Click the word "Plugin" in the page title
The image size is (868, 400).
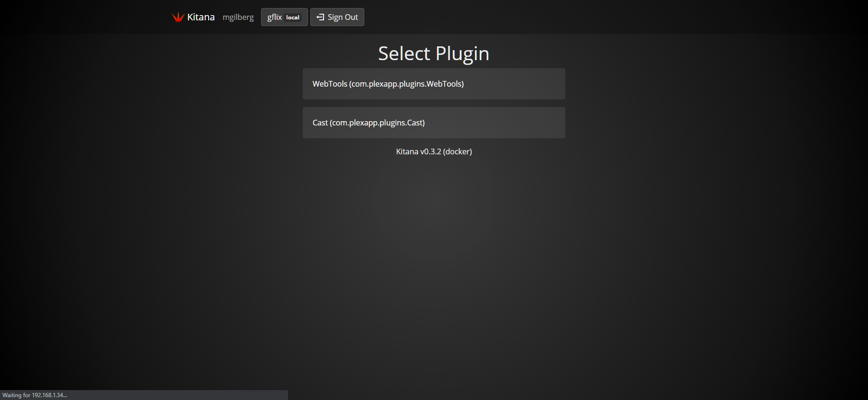tap(462, 53)
